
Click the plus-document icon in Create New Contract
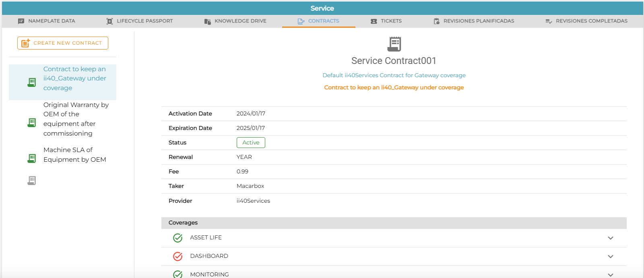coord(25,43)
